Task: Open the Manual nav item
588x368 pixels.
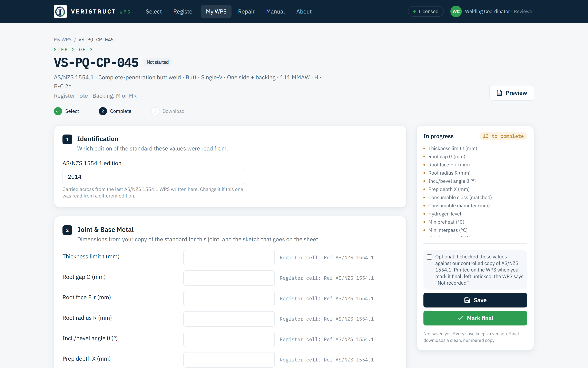Action: [275, 11]
